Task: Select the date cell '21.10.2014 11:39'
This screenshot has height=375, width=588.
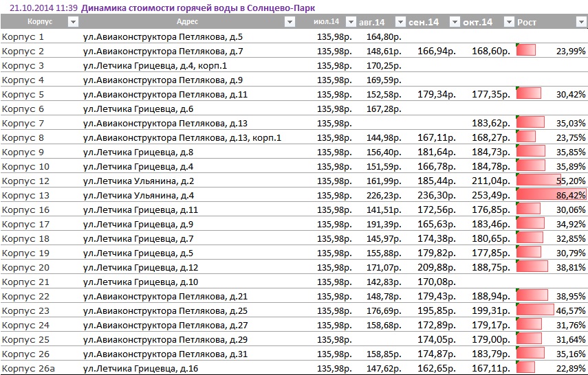Action: pos(43,8)
